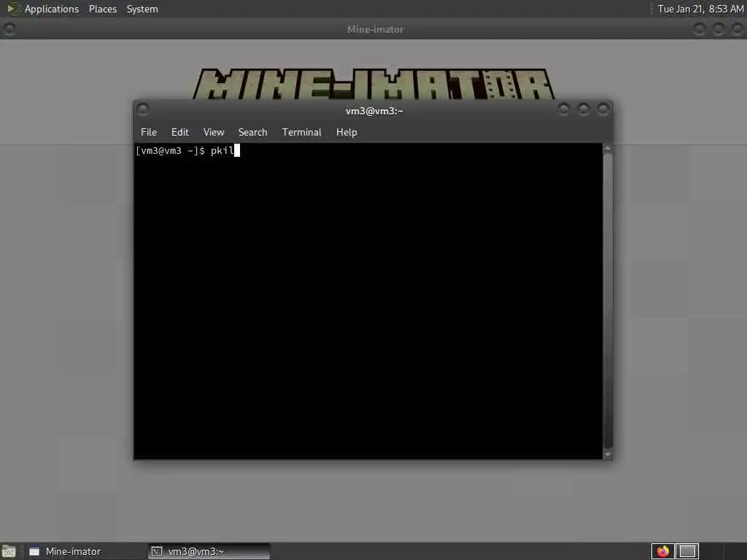Select vm3@vm3:~ terminal taskbar entry
747x560 pixels.
[209, 551]
